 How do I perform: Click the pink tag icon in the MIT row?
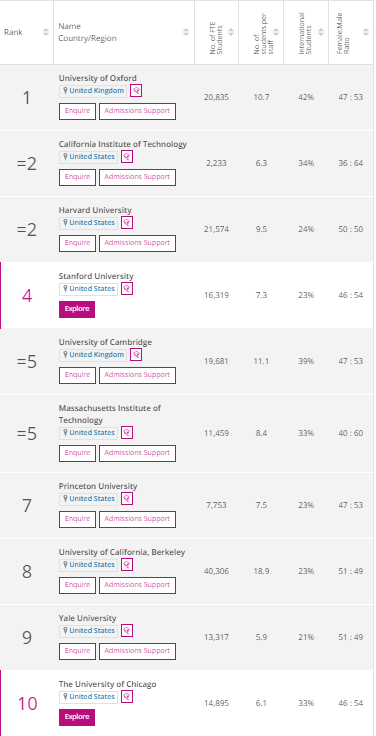point(127,432)
